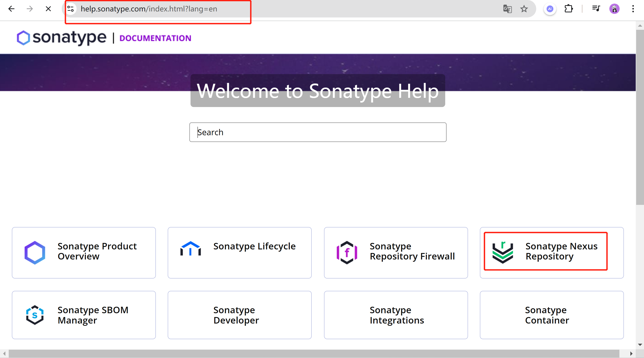Click the vertical scrollbar thumb
644x358 pixels.
(x=640, y=117)
